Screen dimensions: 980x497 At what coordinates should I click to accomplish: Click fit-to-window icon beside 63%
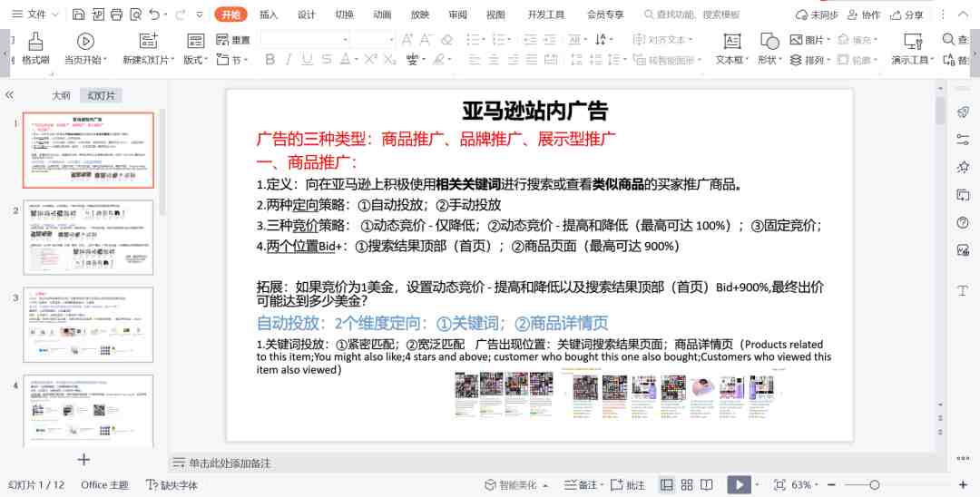(x=779, y=484)
